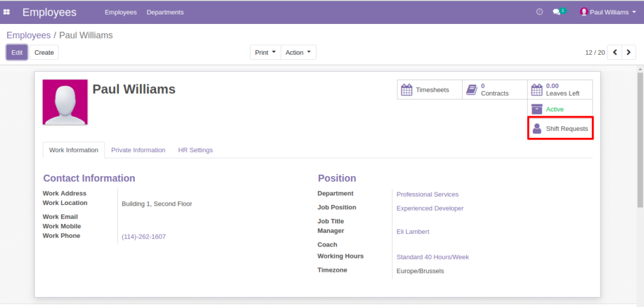Go to next employee record arrow
The width and height of the screenshot is (644, 307).
pyautogui.click(x=629, y=53)
